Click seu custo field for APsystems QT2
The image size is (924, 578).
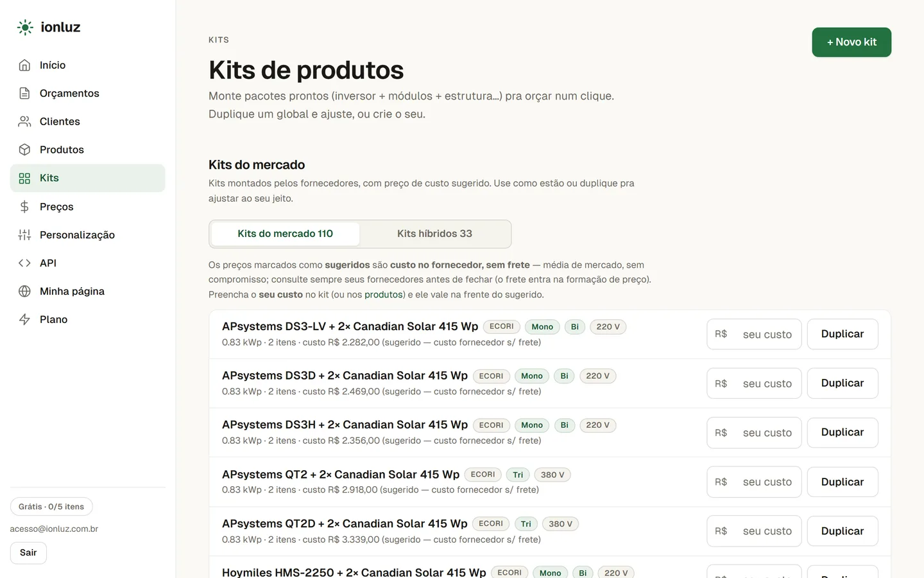pyautogui.click(x=754, y=482)
